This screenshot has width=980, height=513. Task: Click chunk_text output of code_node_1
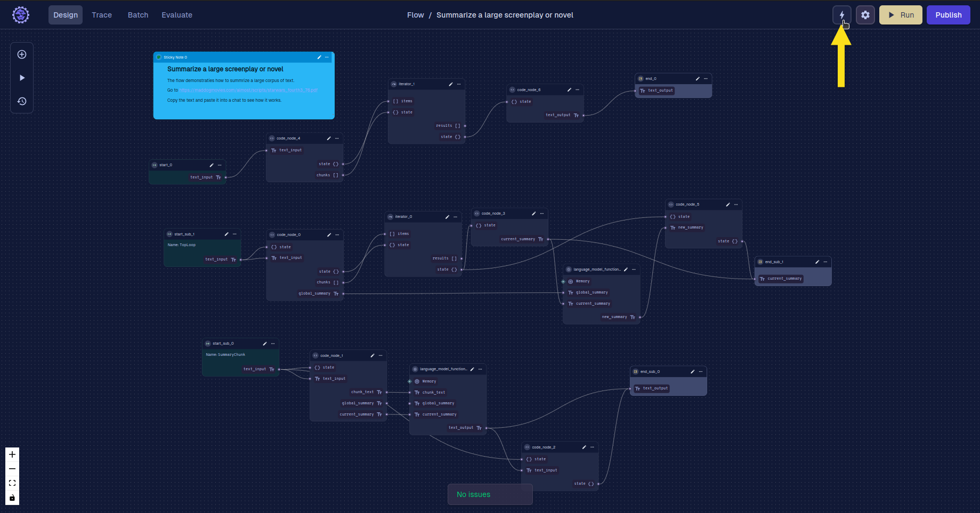coord(367,392)
